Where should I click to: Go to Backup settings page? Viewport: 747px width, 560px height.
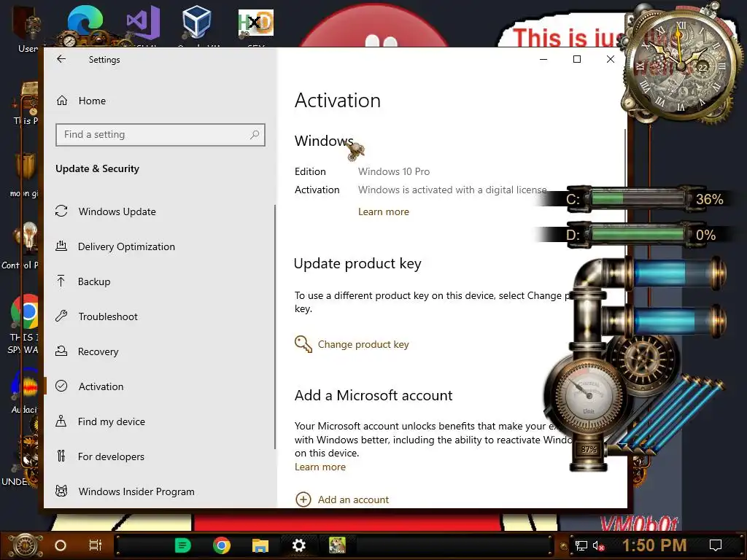click(94, 281)
